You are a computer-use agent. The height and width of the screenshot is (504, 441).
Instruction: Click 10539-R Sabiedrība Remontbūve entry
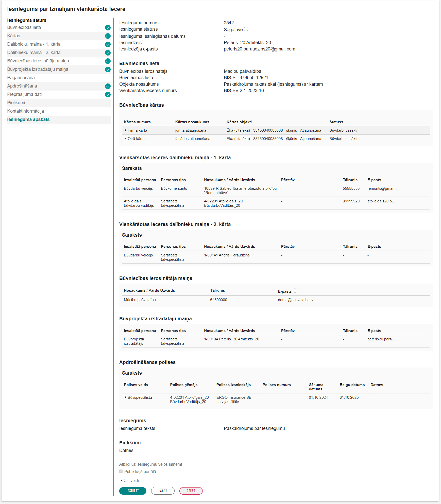(240, 190)
